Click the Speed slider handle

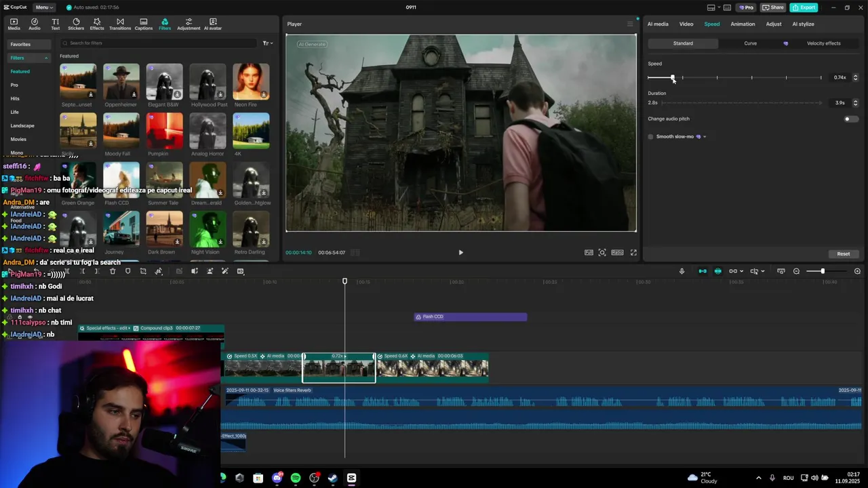coord(673,78)
